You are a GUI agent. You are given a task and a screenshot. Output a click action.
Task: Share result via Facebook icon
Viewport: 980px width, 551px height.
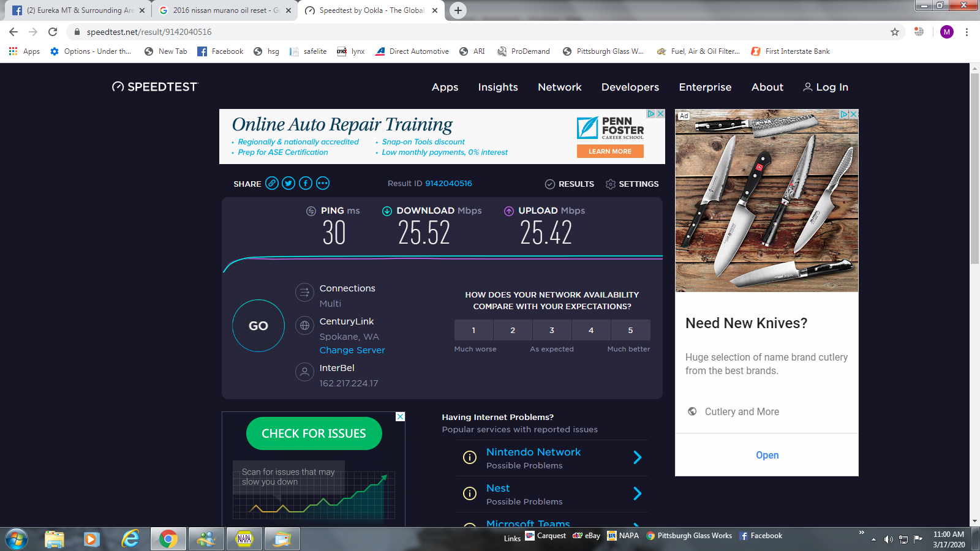[306, 183]
